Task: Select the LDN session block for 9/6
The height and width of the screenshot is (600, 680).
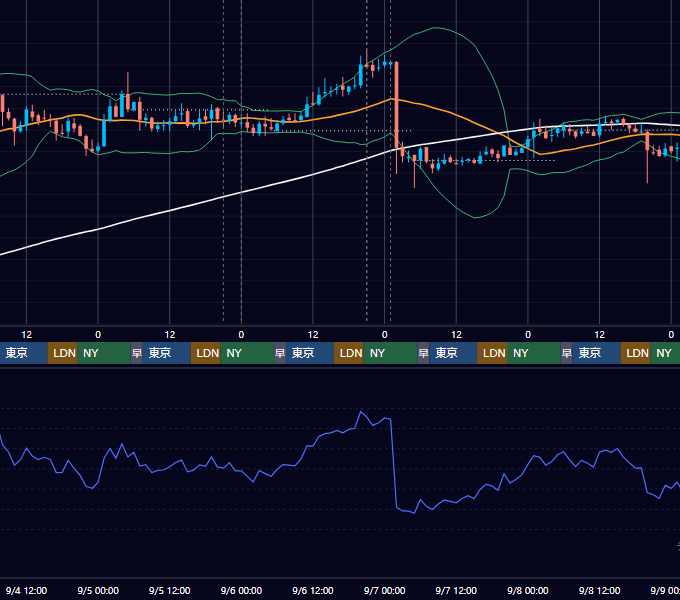Action: pyautogui.click(x=349, y=353)
